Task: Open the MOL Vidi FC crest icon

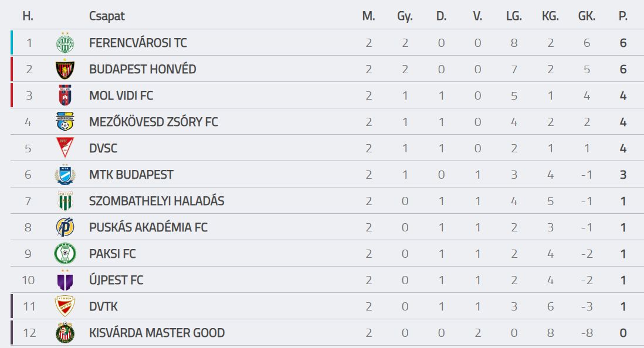Action: click(x=65, y=95)
